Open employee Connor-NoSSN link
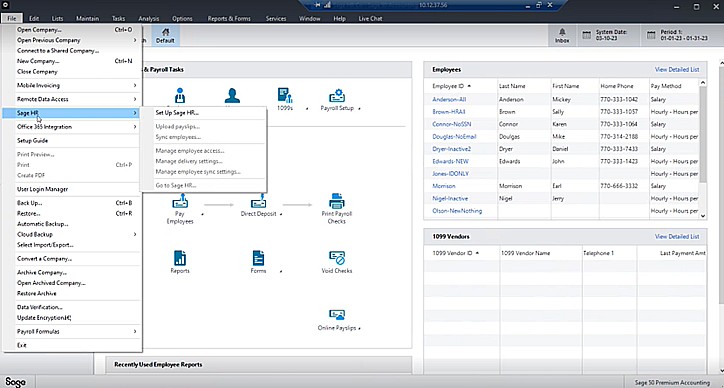 [452, 124]
